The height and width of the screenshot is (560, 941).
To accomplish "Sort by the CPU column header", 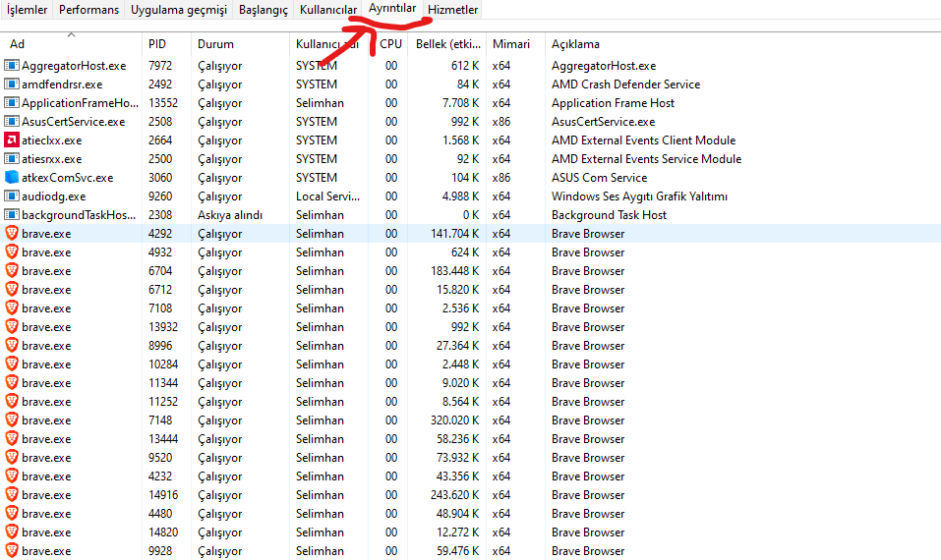I will point(390,44).
